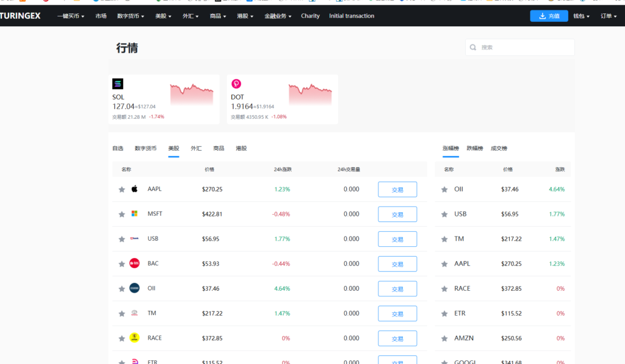The height and width of the screenshot is (364, 625).
Task: Click the search magnifier icon
Action: pos(473,48)
